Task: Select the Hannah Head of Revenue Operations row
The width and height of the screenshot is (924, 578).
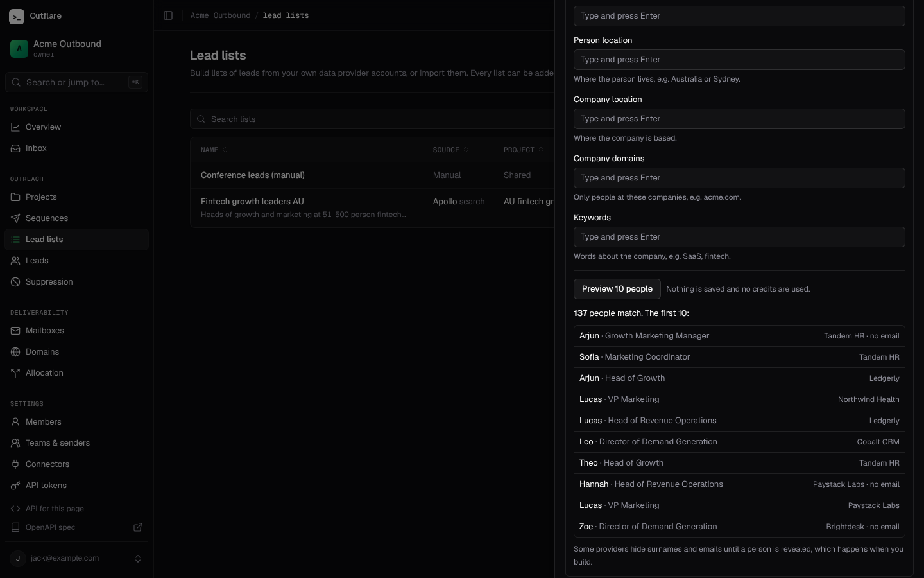Action: (739, 484)
